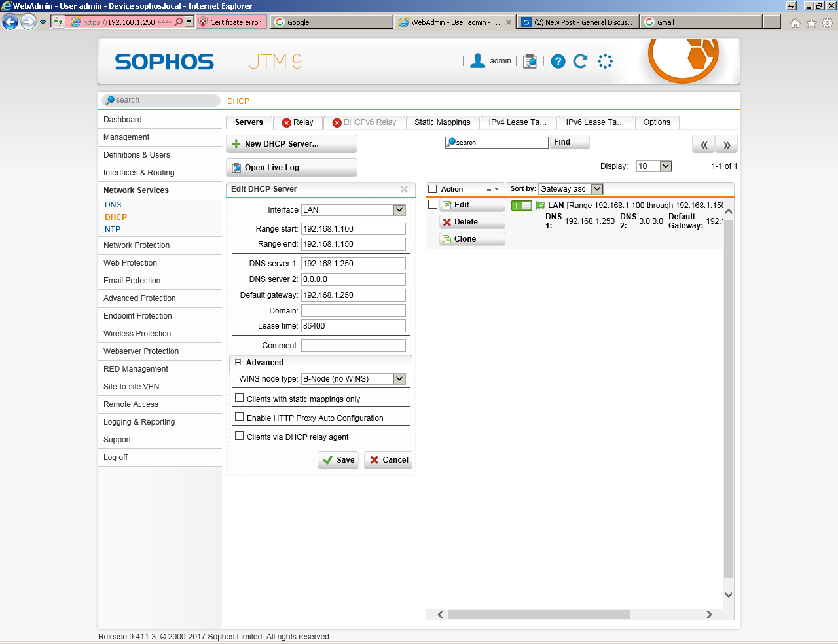The image size is (838, 644).
Task: Toggle the LAN DHCP server status switch
Action: (522, 206)
